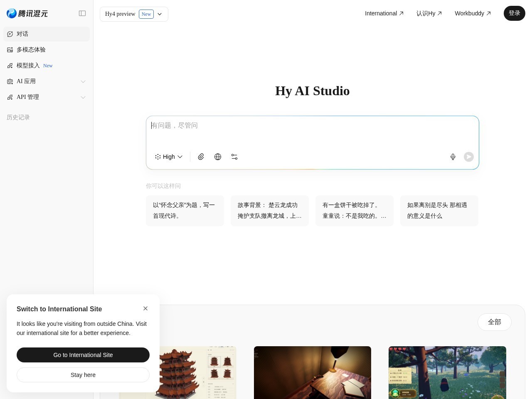Viewport: 532px width, 399px height.
Task: Open the Workbuddy link
Action: pos(473,13)
